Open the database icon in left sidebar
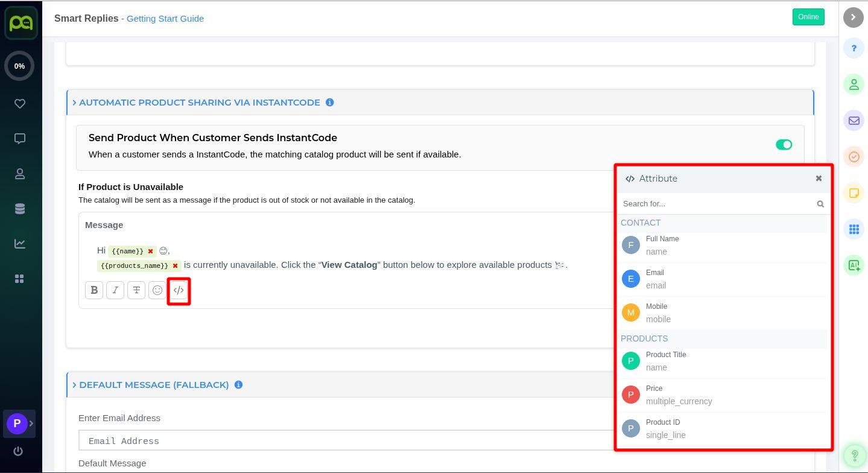868x473 pixels. click(20, 209)
